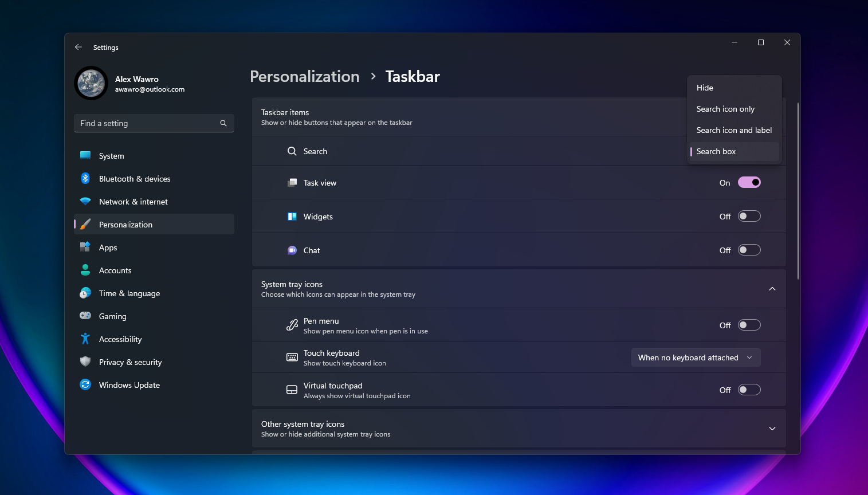Click the Privacy & security shield icon
The width and height of the screenshot is (868, 495).
(85, 362)
